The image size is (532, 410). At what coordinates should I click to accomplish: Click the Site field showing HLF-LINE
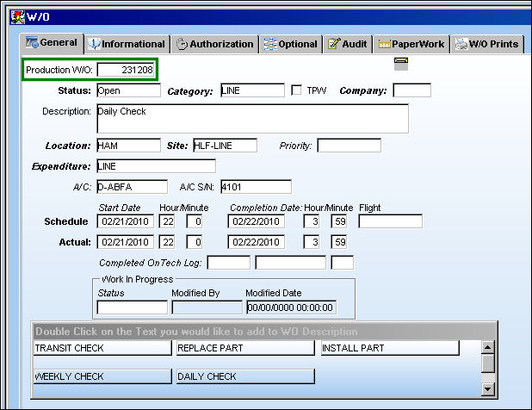[225, 146]
